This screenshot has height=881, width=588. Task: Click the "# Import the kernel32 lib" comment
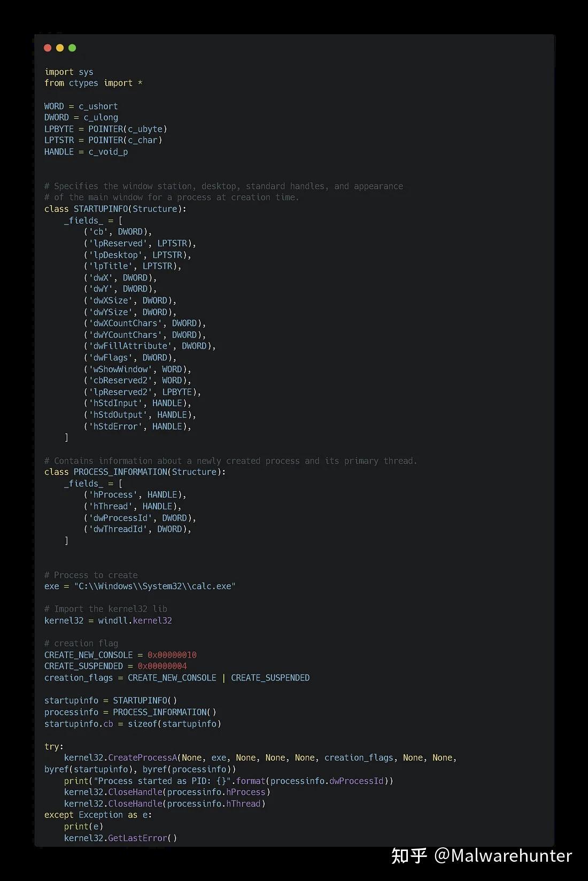[x=106, y=609]
